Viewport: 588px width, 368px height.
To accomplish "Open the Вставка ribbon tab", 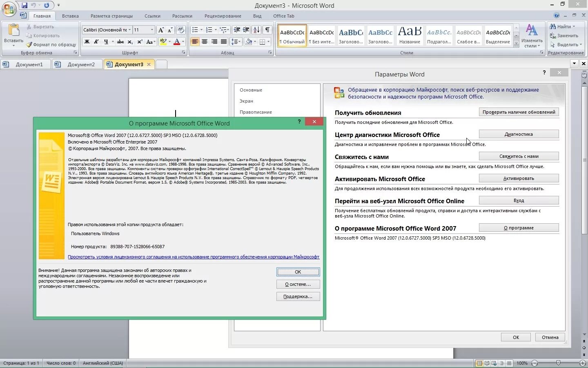I will [x=70, y=16].
